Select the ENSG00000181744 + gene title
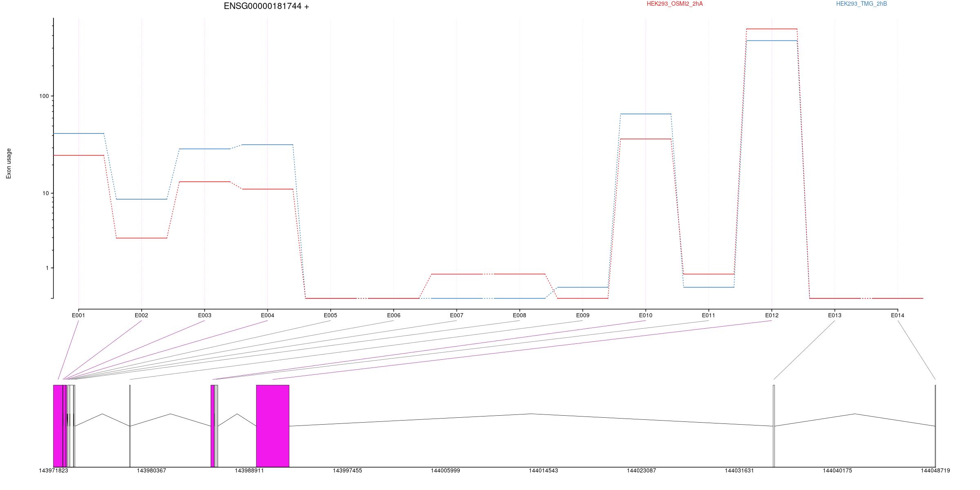 pyautogui.click(x=266, y=6)
